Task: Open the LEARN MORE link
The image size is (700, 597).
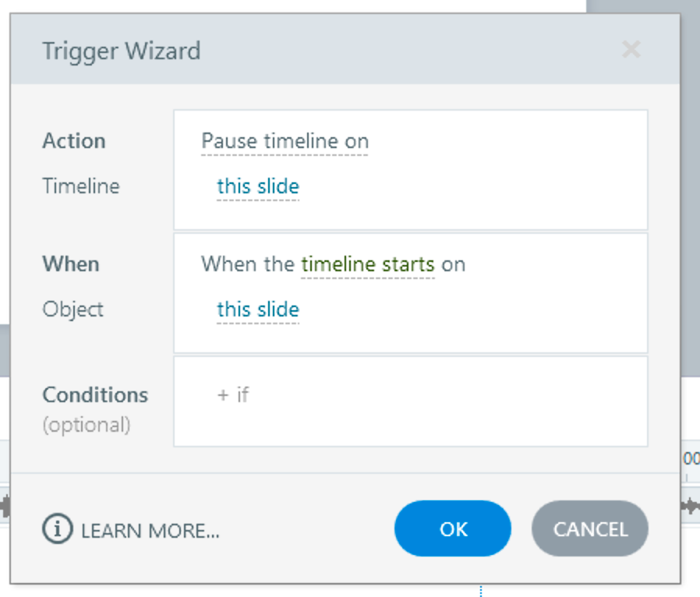Action: pos(150,531)
